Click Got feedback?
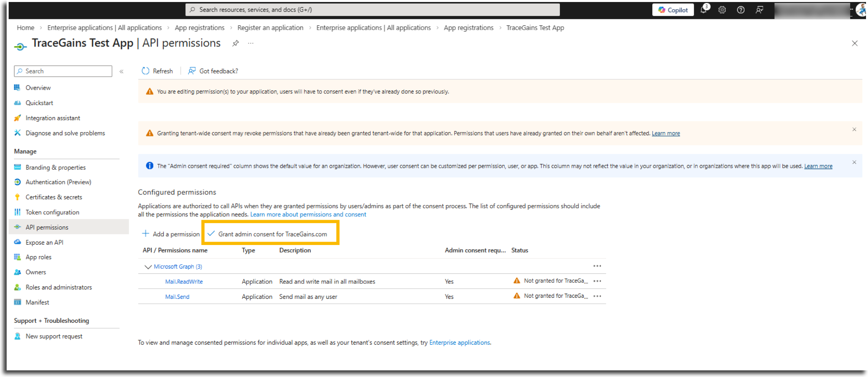The width and height of the screenshot is (868, 377). coord(213,71)
